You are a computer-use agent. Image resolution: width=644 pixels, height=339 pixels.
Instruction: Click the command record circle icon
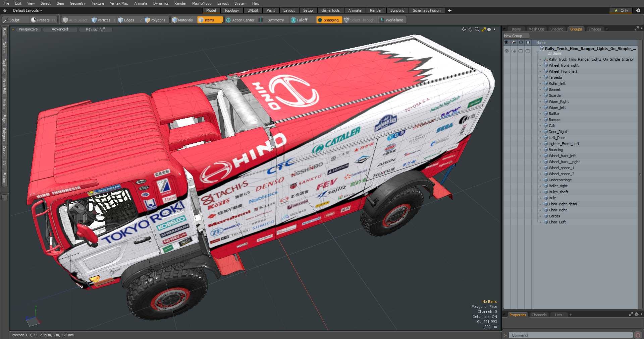point(638,335)
